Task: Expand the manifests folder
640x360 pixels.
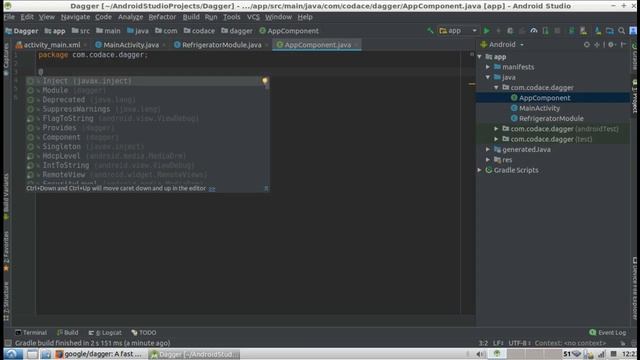Action: (x=488, y=67)
